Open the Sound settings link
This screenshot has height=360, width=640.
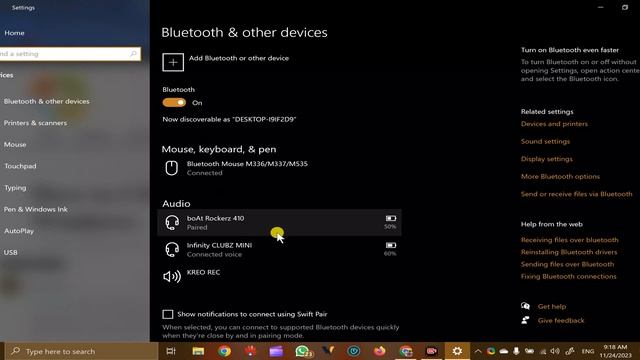tap(545, 141)
